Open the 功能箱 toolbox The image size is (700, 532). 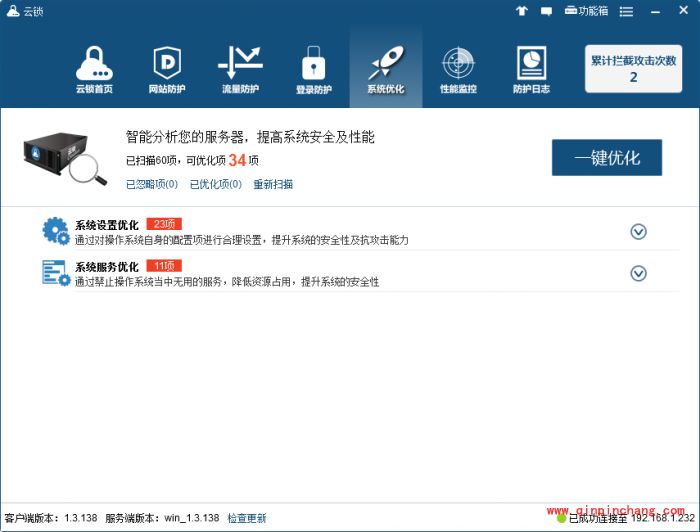pyautogui.click(x=586, y=11)
